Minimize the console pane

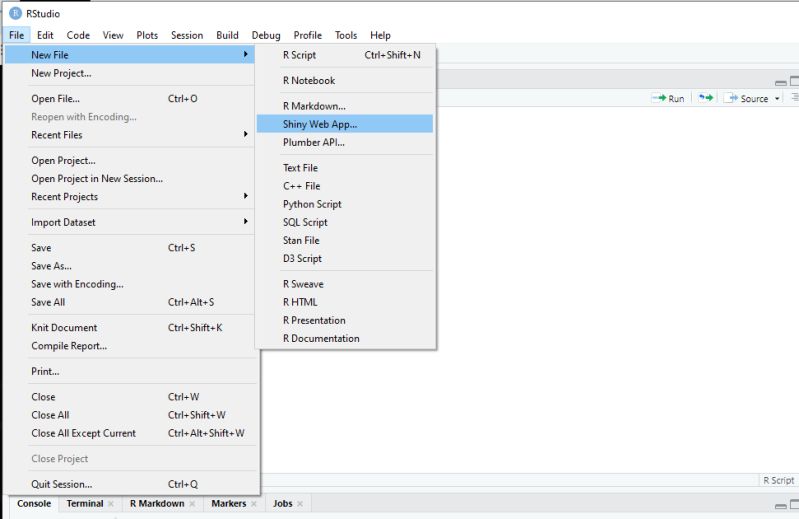pos(781,506)
